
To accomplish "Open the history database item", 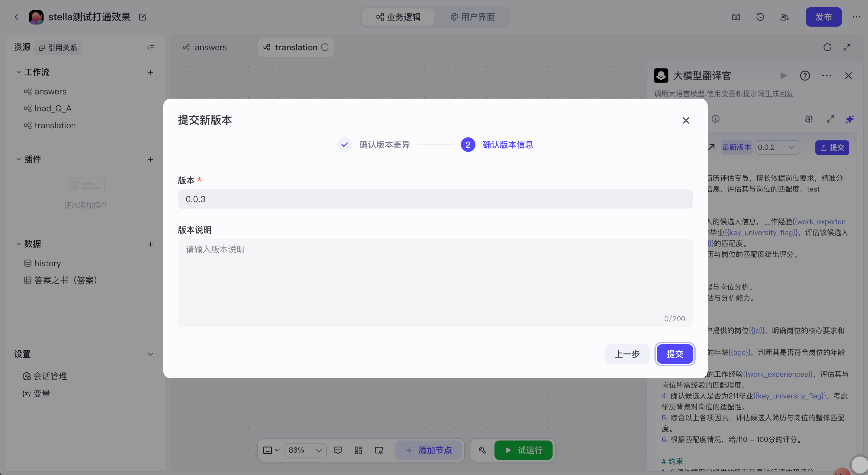I will click(42, 263).
